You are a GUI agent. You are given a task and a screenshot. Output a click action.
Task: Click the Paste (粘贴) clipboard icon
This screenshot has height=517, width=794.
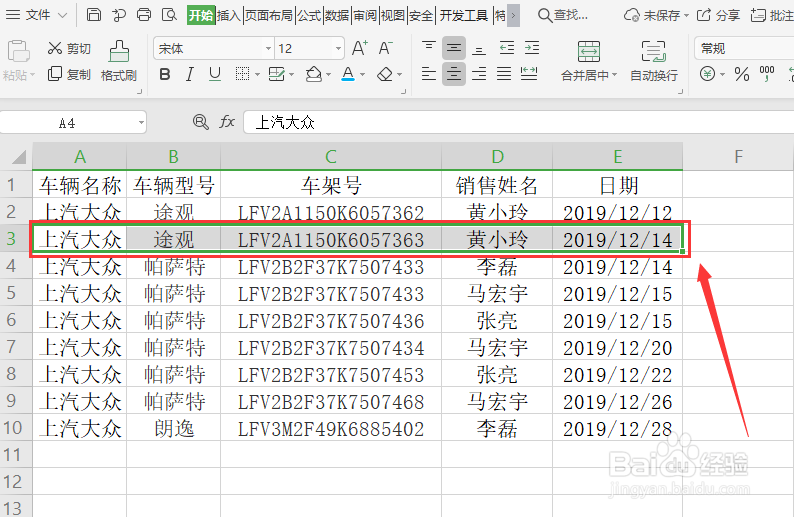[18, 52]
